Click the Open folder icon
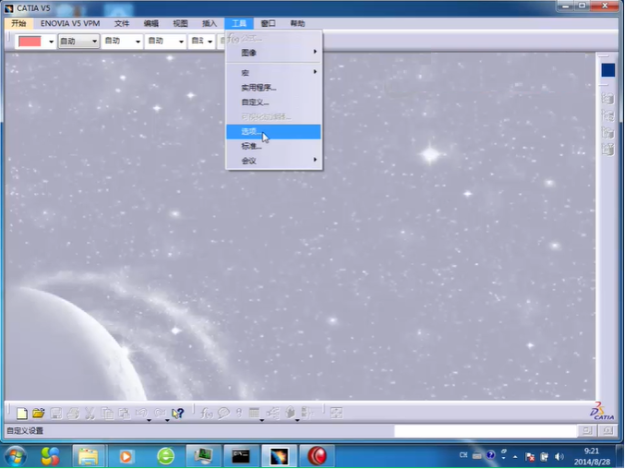The height and width of the screenshot is (469, 625). tap(38, 413)
